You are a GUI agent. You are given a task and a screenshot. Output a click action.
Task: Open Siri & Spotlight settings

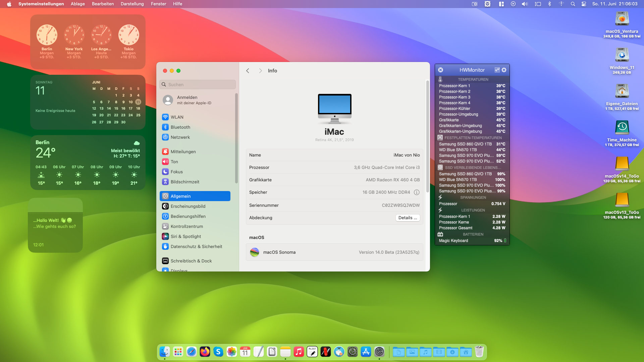[x=185, y=236]
